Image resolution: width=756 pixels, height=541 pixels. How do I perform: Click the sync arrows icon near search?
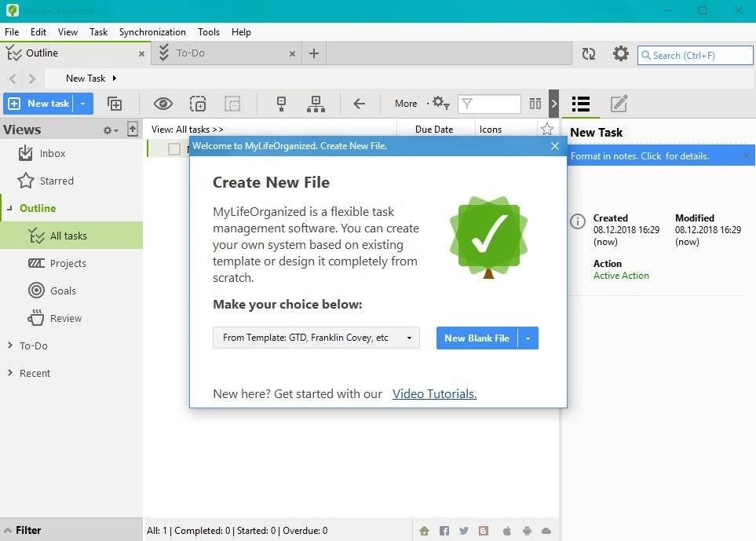point(588,54)
